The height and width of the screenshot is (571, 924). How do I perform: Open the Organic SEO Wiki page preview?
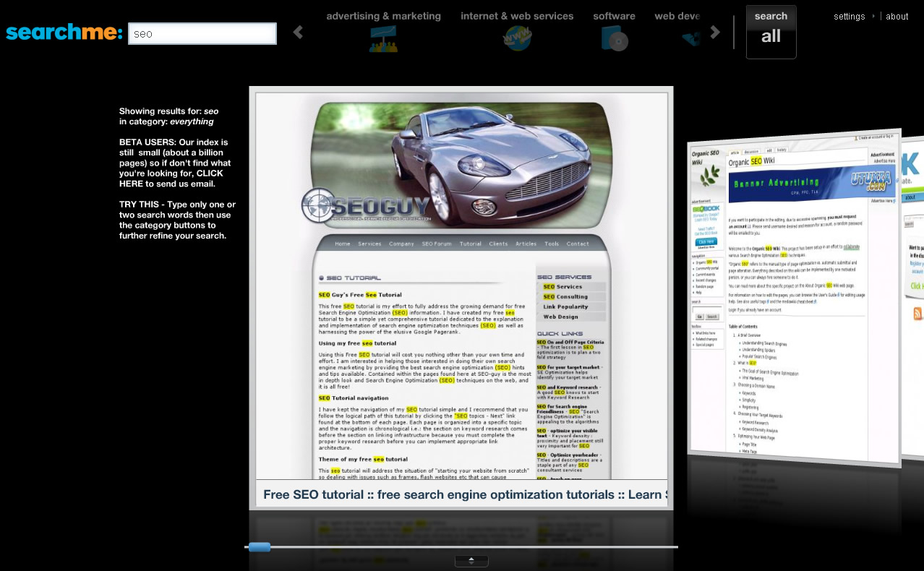click(793, 298)
